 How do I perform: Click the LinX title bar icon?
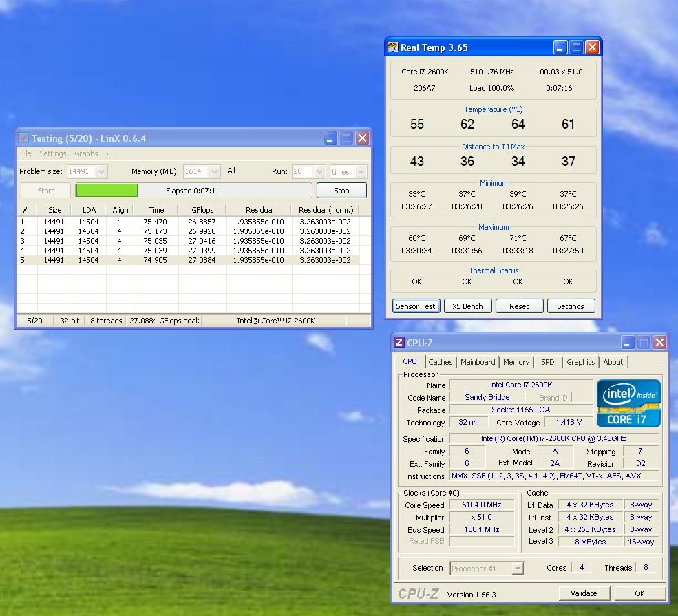pyautogui.click(x=23, y=138)
